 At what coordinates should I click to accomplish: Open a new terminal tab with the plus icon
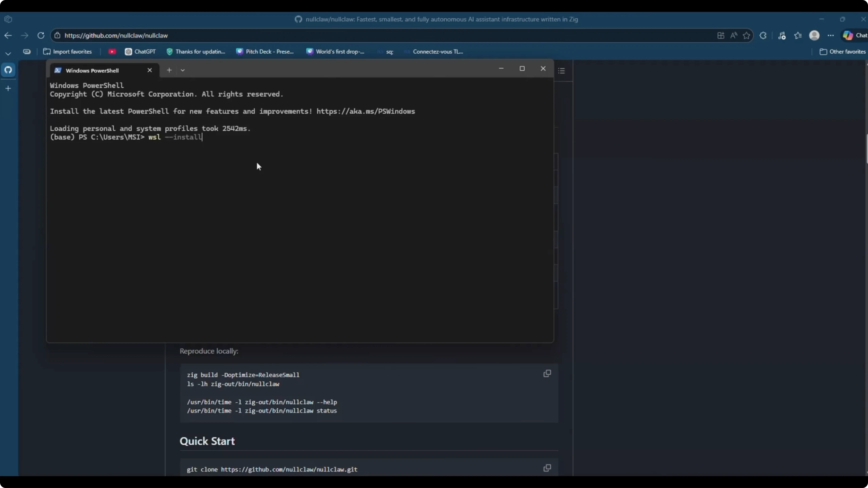pos(169,70)
